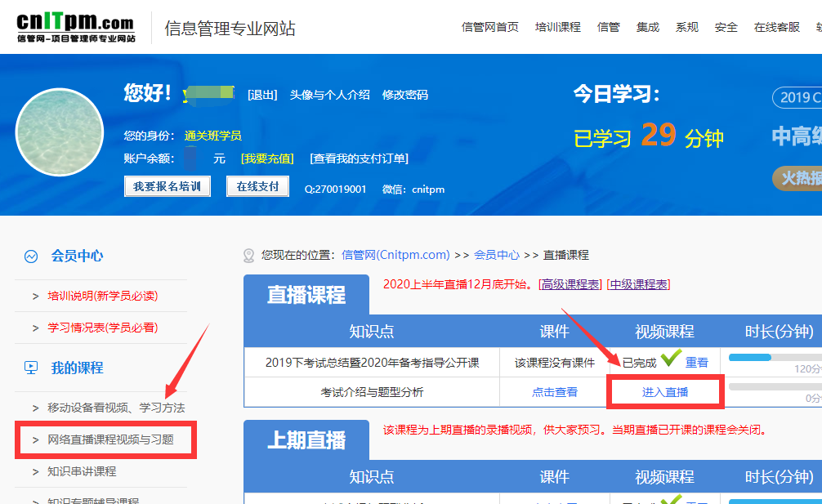Image resolution: width=822 pixels, height=504 pixels.
Task: Open 培训课程 in the top navigation
Action: (x=557, y=27)
